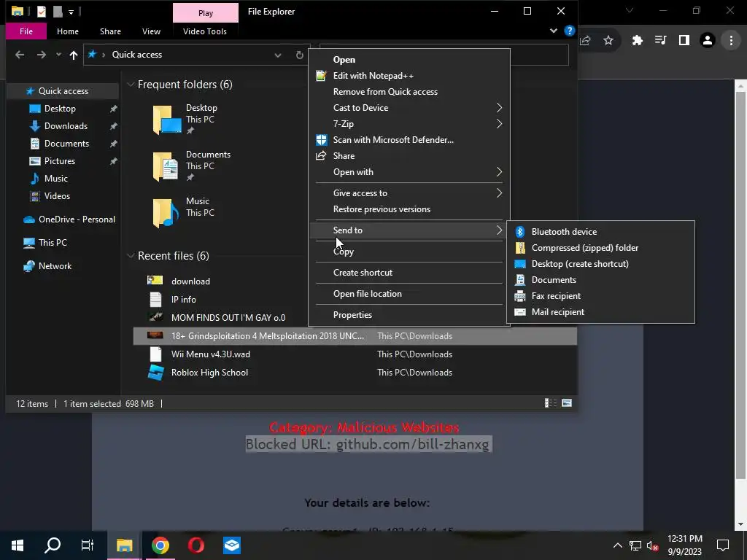Select Music in the navigation pane

click(x=55, y=179)
